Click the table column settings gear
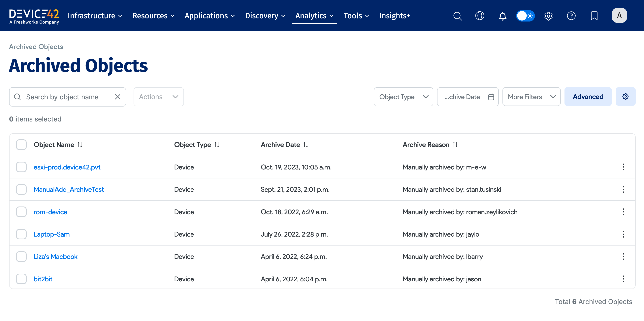Image resolution: width=644 pixels, height=321 pixels. coord(626,97)
